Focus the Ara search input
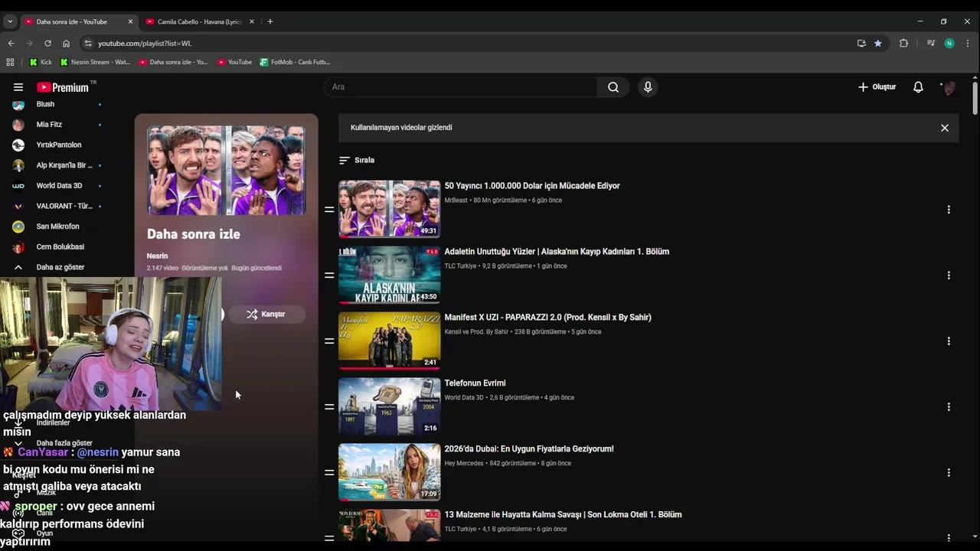980x551 pixels. [x=461, y=87]
